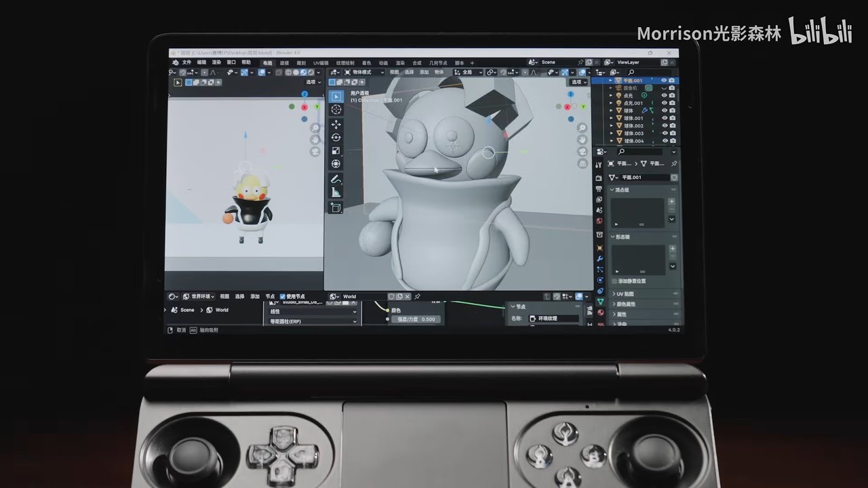Switch to the UV编辑 workspace tab

[x=321, y=63]
